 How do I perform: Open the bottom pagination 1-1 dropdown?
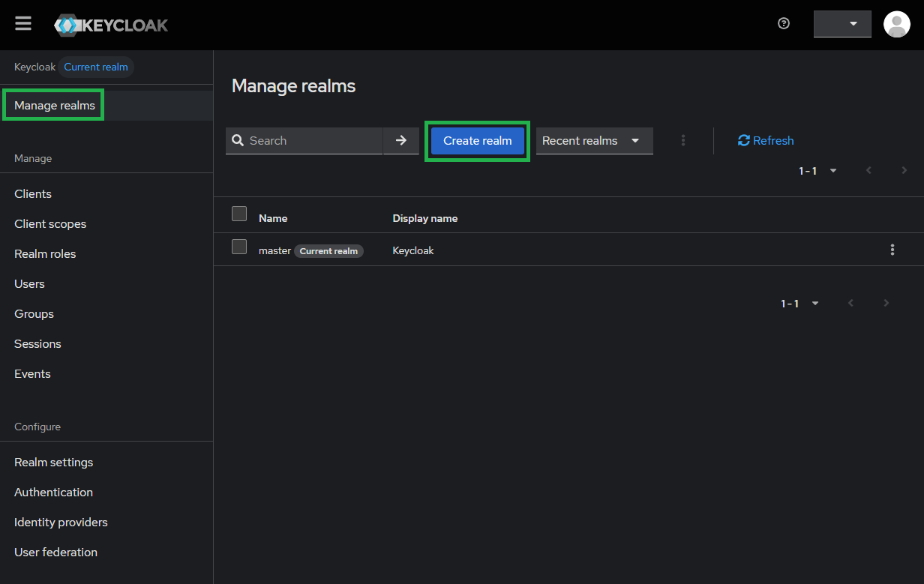pos(799,304)
